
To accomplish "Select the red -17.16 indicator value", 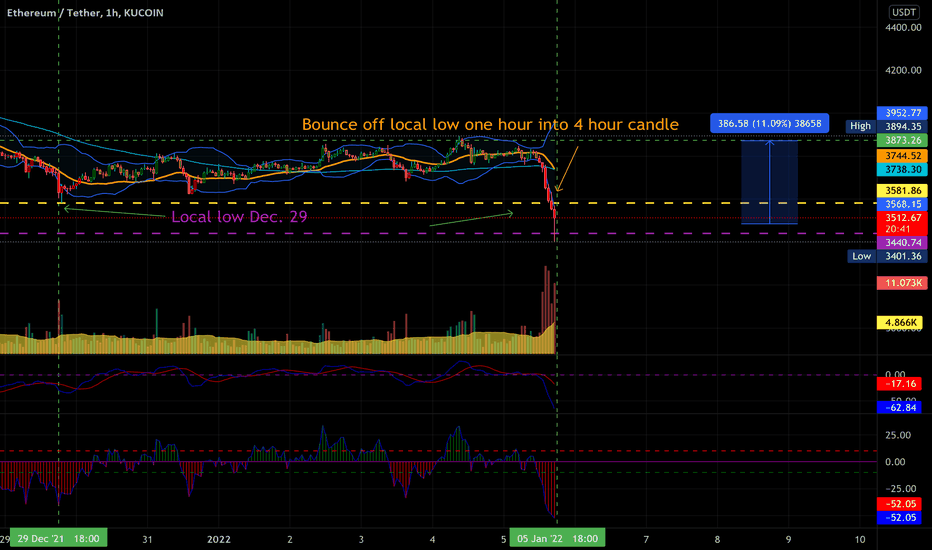I will 900,384.
